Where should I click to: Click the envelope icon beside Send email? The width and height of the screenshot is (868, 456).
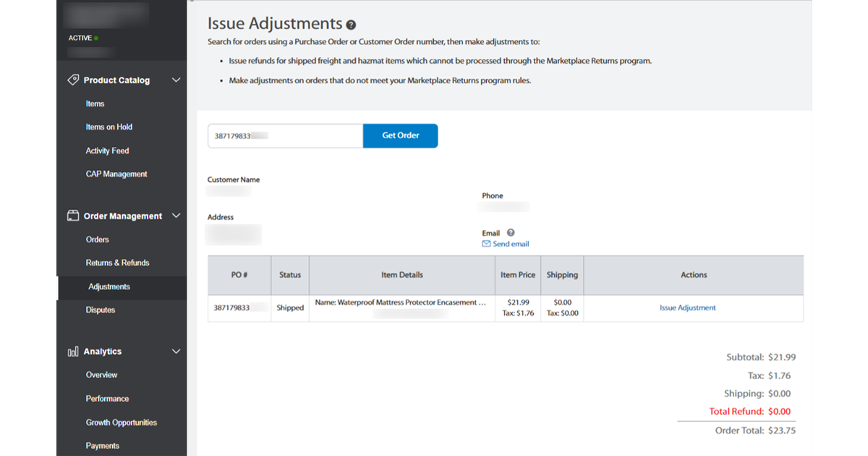(486, 244)
